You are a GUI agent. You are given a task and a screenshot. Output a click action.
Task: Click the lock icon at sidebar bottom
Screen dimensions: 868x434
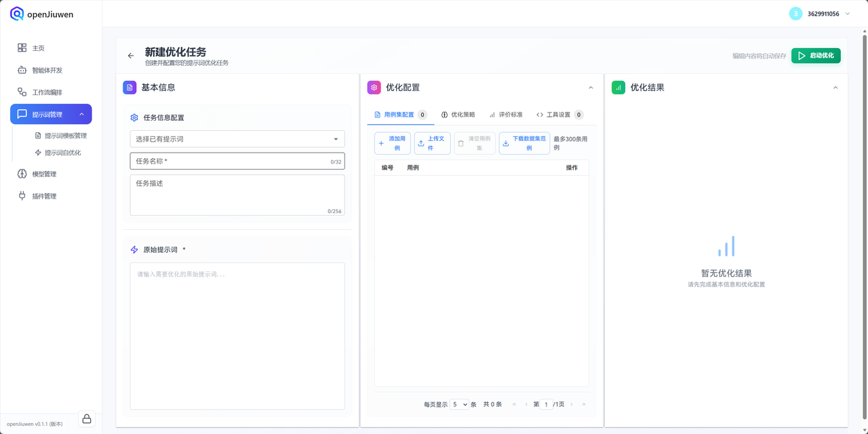tap(87, 419)
